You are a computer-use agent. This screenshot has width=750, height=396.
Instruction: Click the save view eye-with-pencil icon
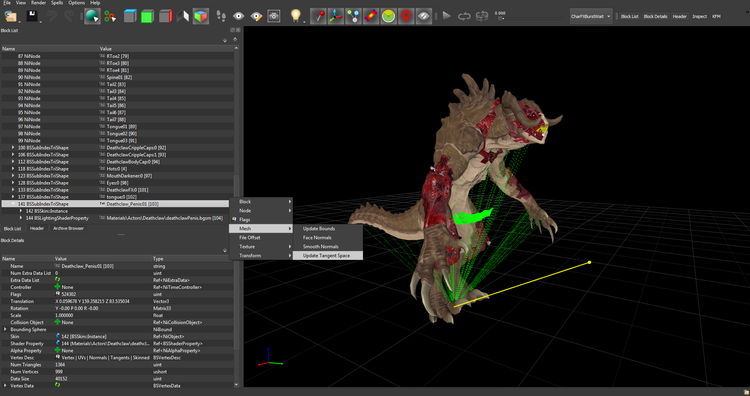click(x=256, y=16)
